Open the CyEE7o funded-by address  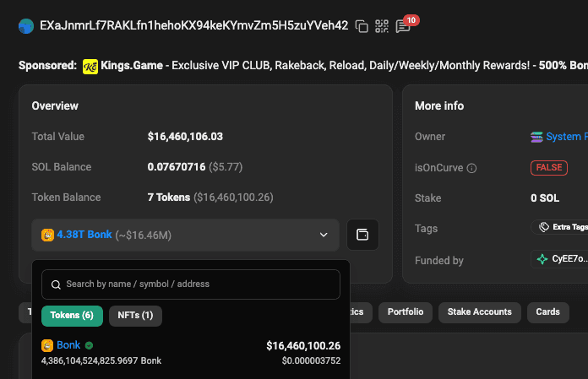pyautogui.click(x=561, y=259)
